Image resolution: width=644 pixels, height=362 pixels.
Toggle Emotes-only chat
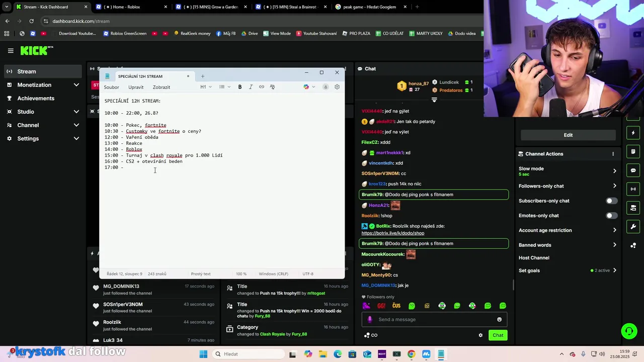tap(611, 216)
